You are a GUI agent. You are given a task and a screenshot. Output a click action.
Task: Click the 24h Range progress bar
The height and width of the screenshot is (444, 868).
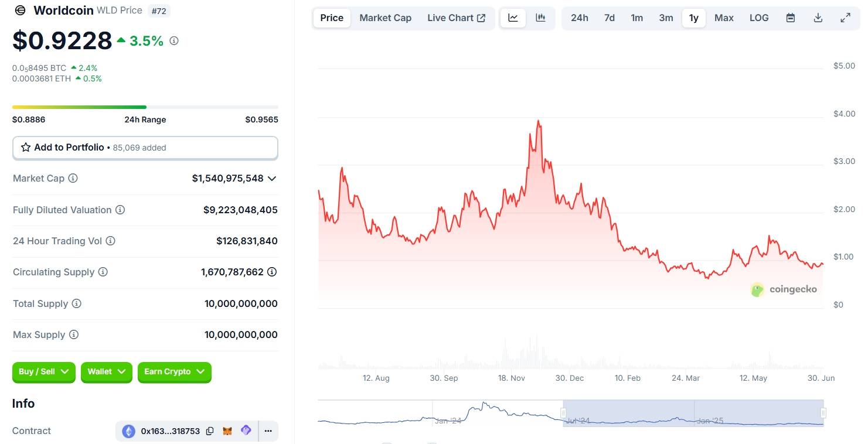pyautogui.click(x=145, y=107)
